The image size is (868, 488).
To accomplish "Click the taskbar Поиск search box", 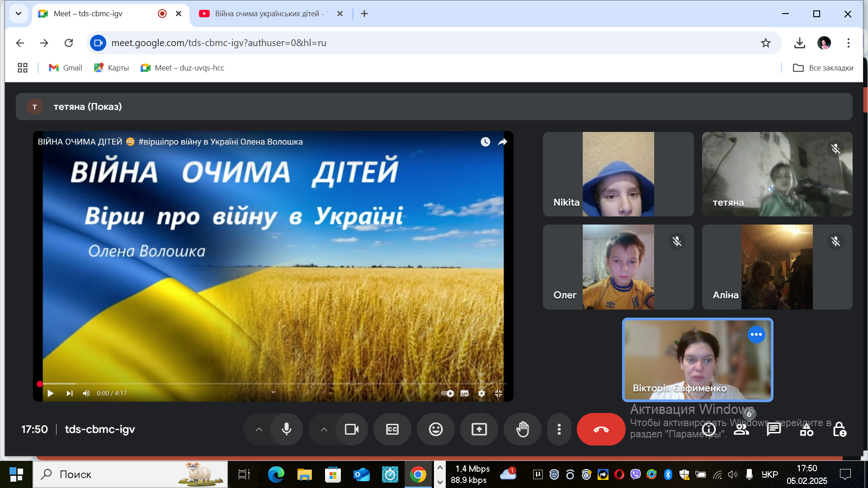I will click(x=130, y=474).
